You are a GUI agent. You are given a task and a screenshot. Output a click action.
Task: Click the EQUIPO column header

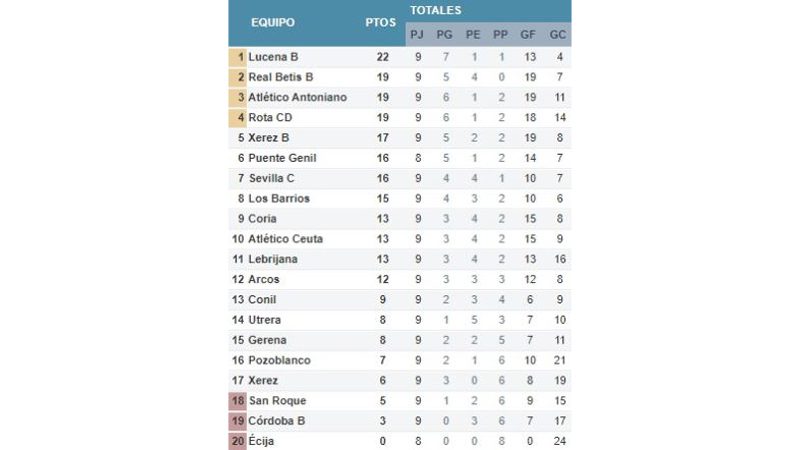pos(272,22)
